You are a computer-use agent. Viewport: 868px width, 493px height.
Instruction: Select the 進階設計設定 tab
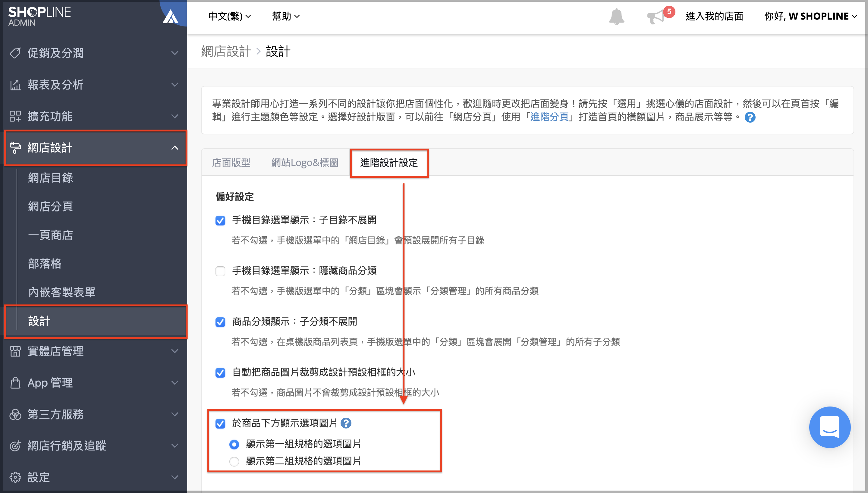[x=389, y=163]
